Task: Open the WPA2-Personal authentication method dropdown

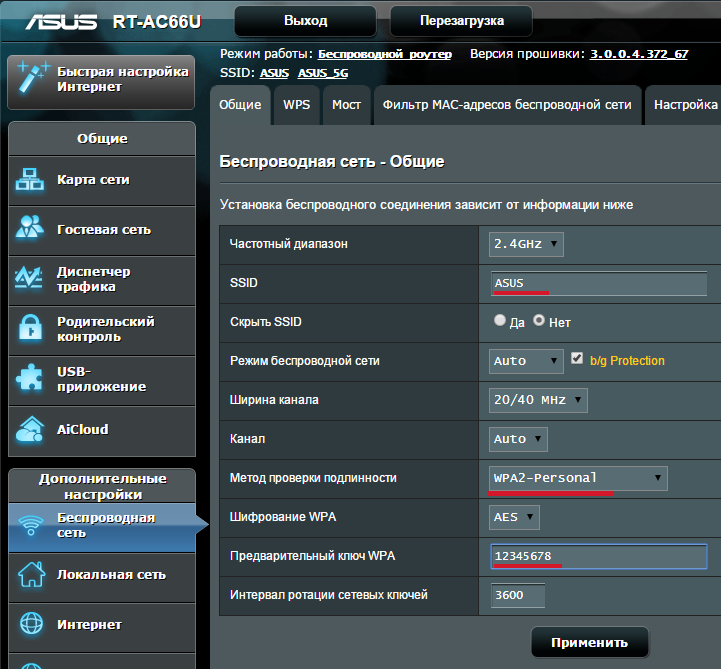Action: point(578,478)
